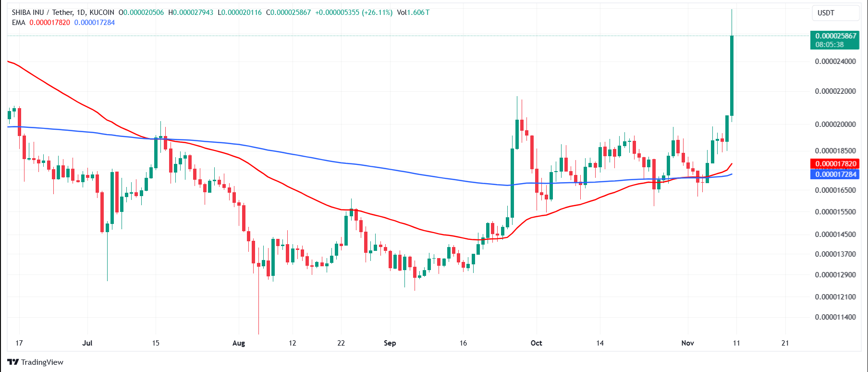Click the 0.000024000 price axis label

point(835,62)
